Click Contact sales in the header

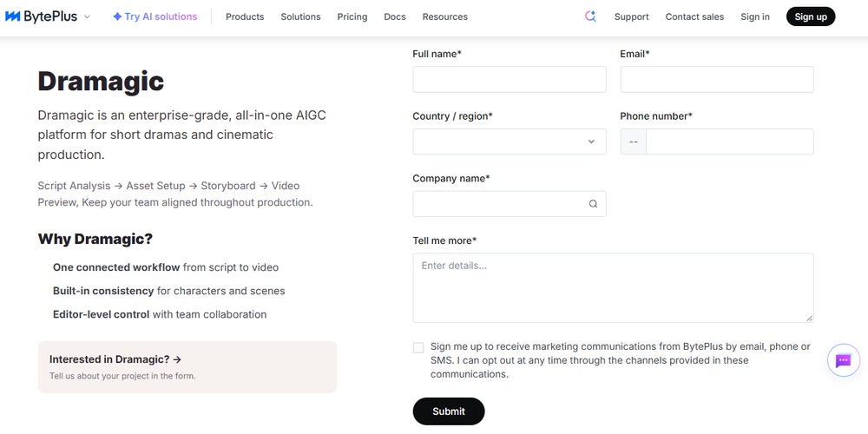(694, 16)
